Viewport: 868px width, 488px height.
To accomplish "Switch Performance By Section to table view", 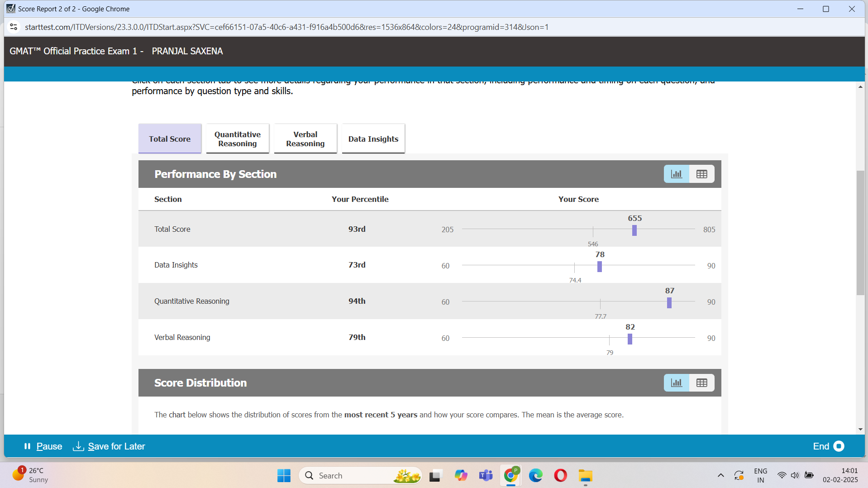I will (x=701, y=174).
